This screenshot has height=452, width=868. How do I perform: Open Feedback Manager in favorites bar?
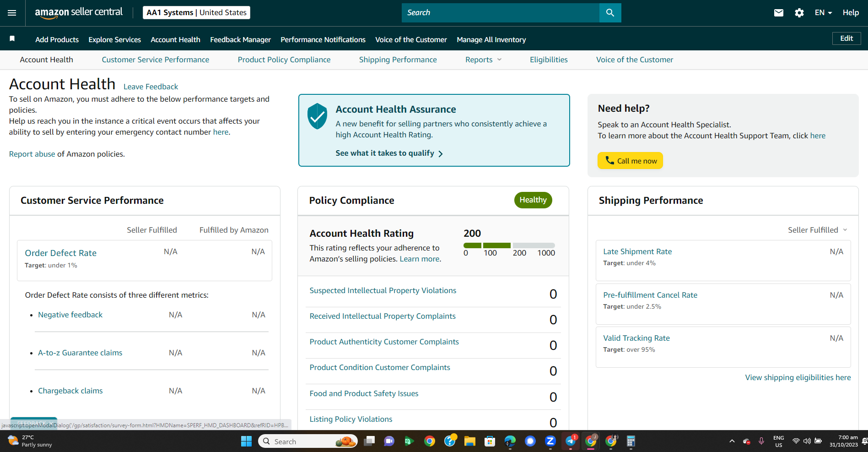click(240, 39)
